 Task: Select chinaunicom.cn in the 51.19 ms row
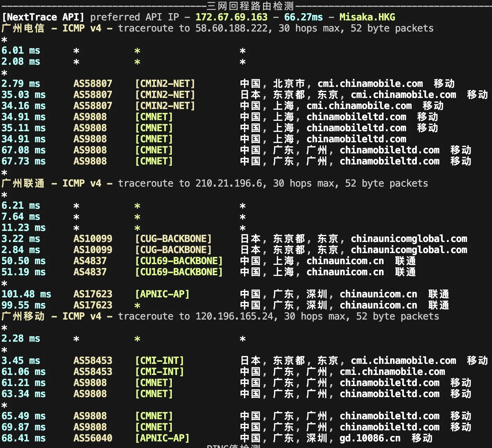point(345,272)
